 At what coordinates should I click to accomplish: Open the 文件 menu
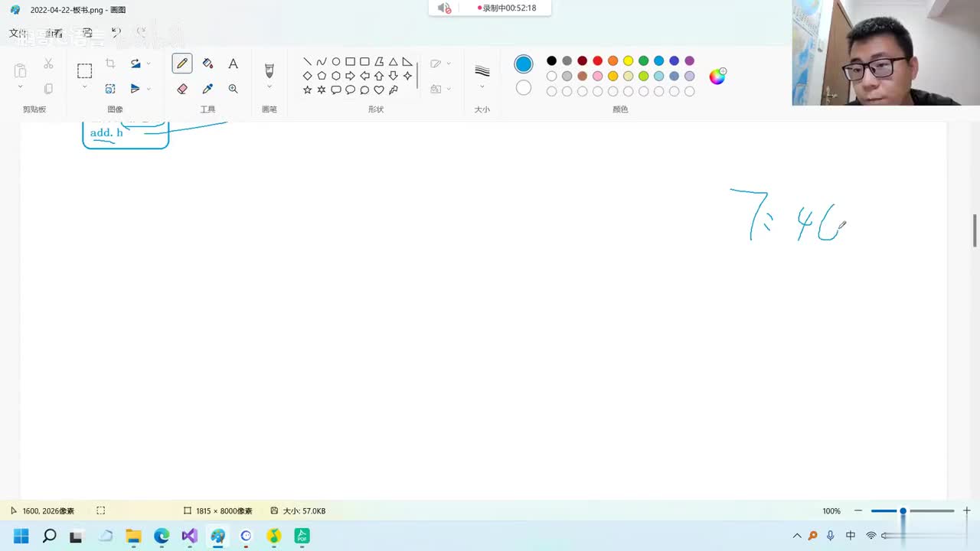point(18,33)
